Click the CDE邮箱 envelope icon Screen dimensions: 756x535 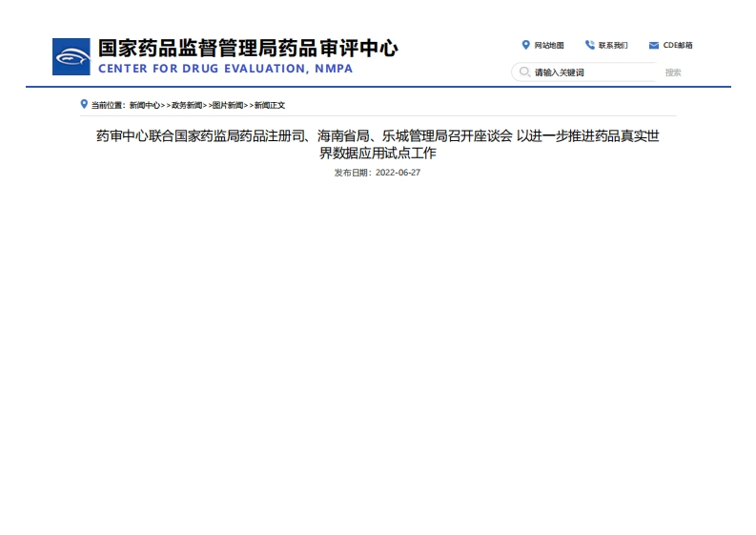point(654,45)
